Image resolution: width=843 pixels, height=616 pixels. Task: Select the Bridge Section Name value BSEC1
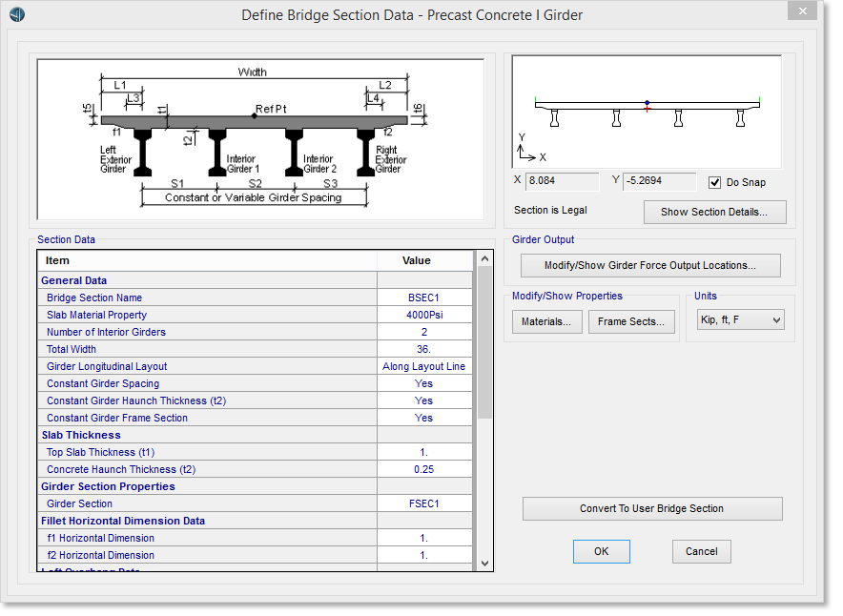pos(423,298)
